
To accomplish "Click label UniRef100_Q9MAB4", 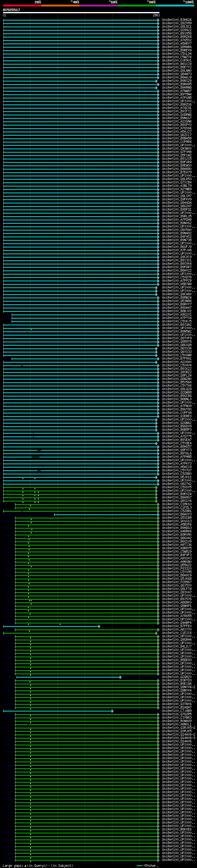I will pyautogui.click(x=177, y=47).
